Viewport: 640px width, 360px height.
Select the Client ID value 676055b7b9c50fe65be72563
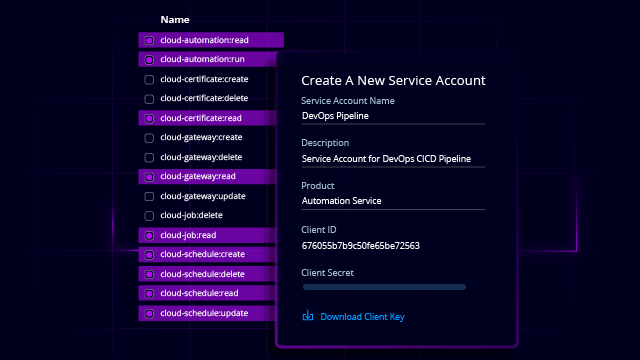click(360, 246)
